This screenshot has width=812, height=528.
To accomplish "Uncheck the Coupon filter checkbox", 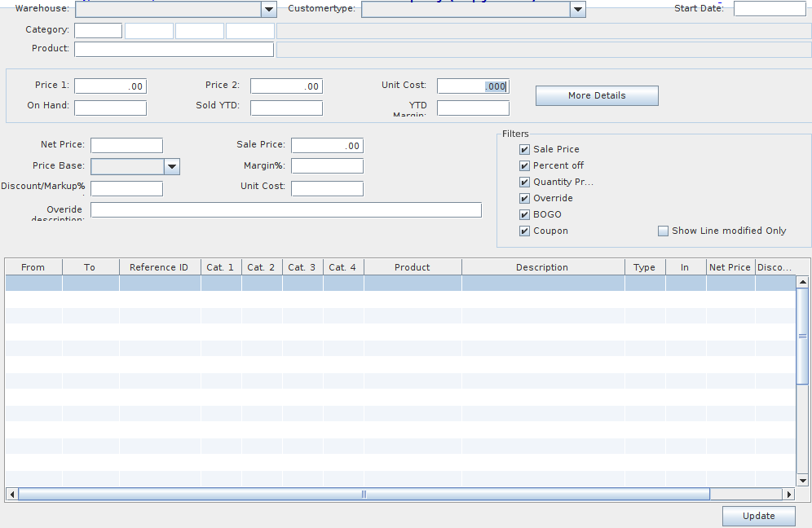I will click(x=524, y=231).
